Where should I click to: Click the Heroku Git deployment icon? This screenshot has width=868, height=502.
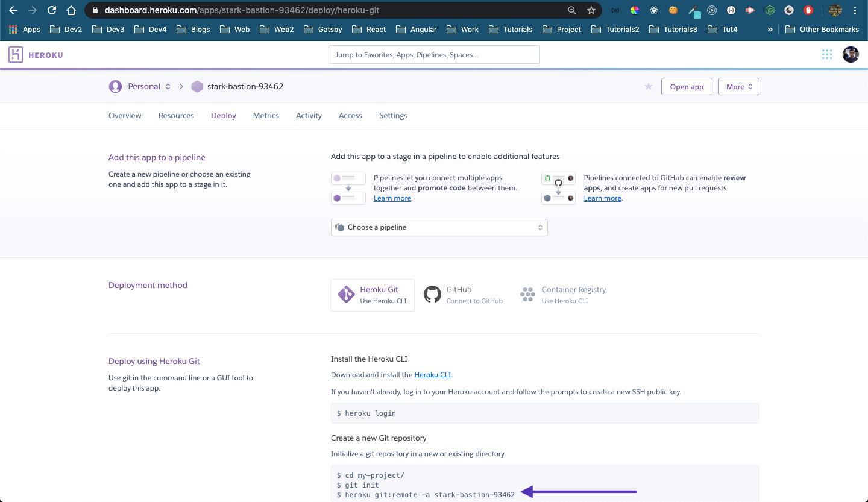pyautogui.click(x=346, y=295)
